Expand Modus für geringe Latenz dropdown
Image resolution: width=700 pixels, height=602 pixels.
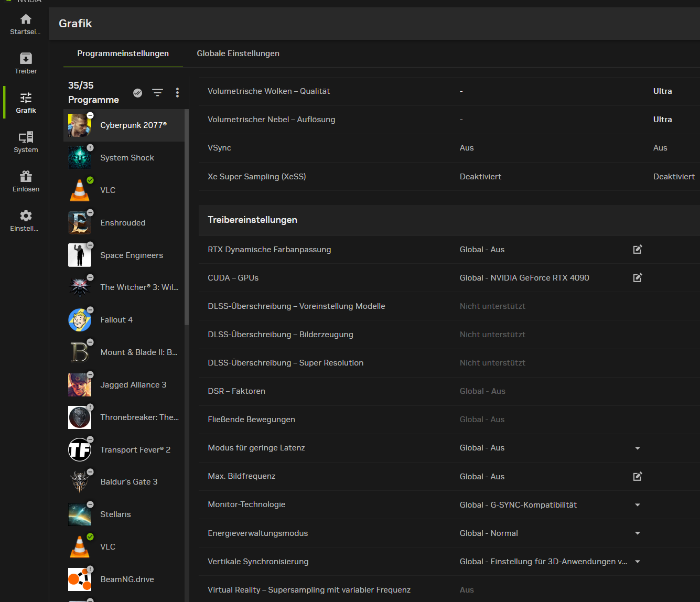638,448
